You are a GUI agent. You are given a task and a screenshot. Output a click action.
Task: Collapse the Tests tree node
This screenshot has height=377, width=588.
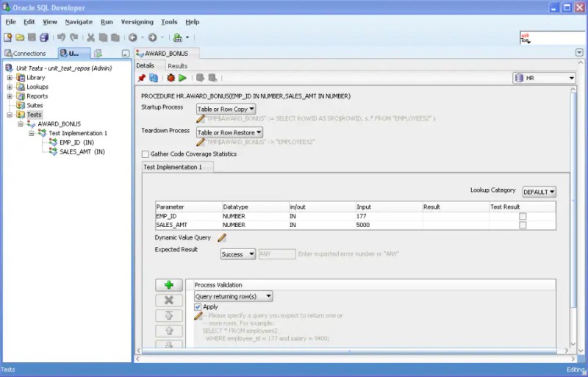click(x=10, y=115)
